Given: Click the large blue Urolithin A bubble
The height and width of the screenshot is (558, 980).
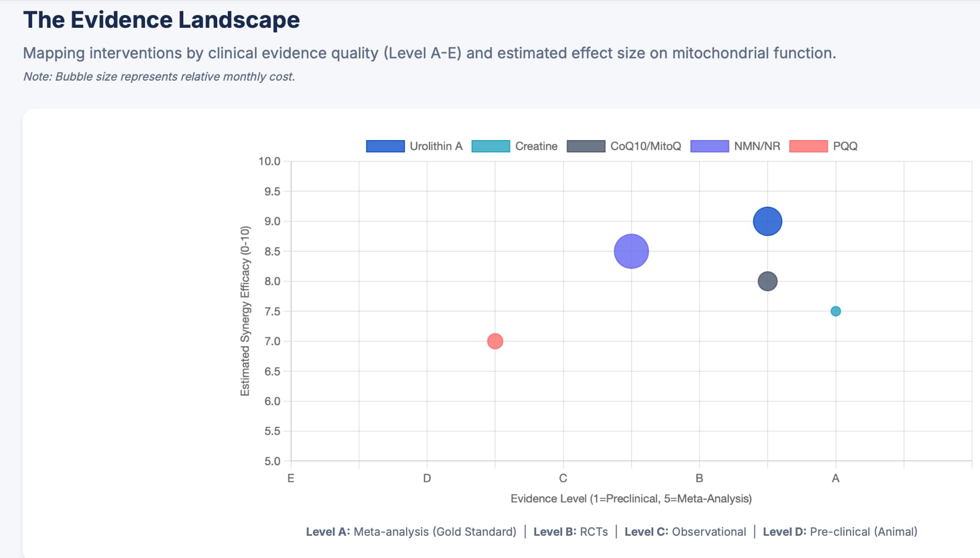Looking at the screenshot, I should [x=767, y=221].
